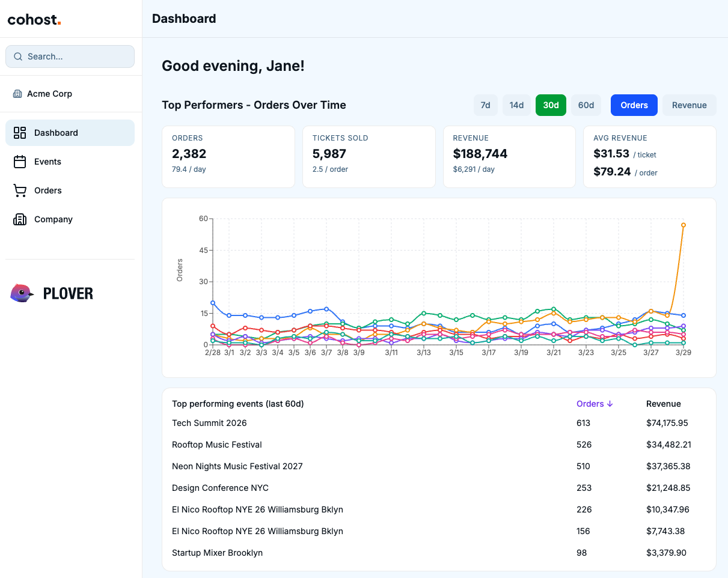728x578 pixels.
Task: Click the $34,482.21 revenue value
Action: (x=668, y=445)
